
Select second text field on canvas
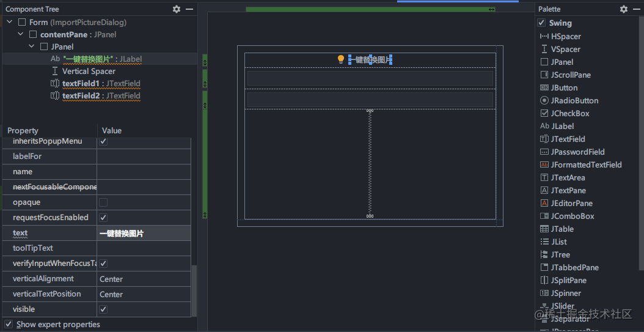[x=370, y=100]
